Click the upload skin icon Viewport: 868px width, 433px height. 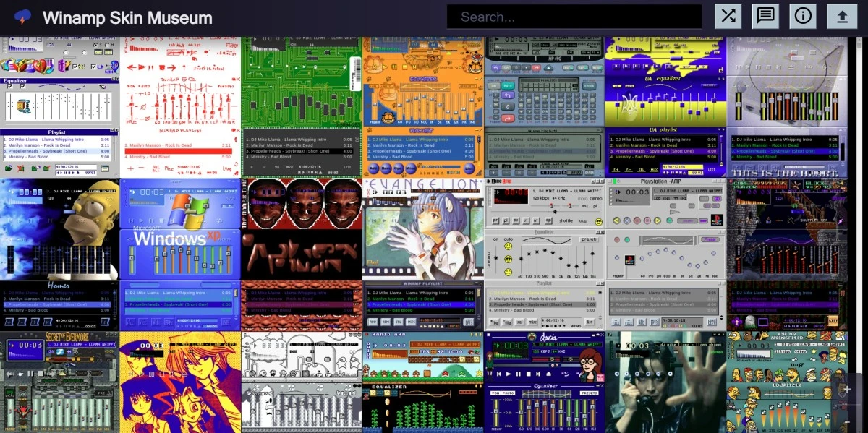(842, 16)
